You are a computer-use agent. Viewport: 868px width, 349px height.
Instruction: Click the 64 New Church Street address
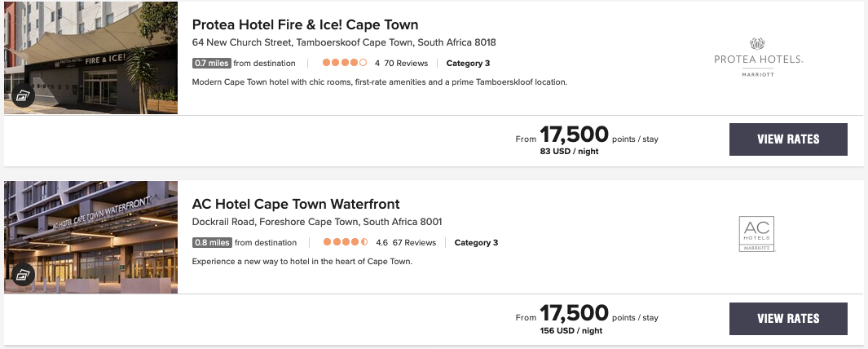[x=343, y=42]
